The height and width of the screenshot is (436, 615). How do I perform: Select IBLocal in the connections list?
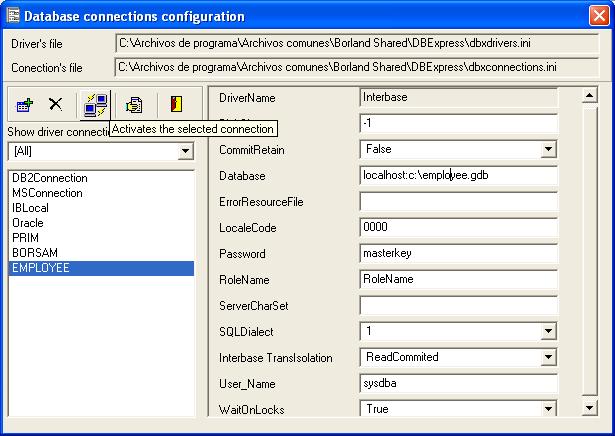[101, 208]
